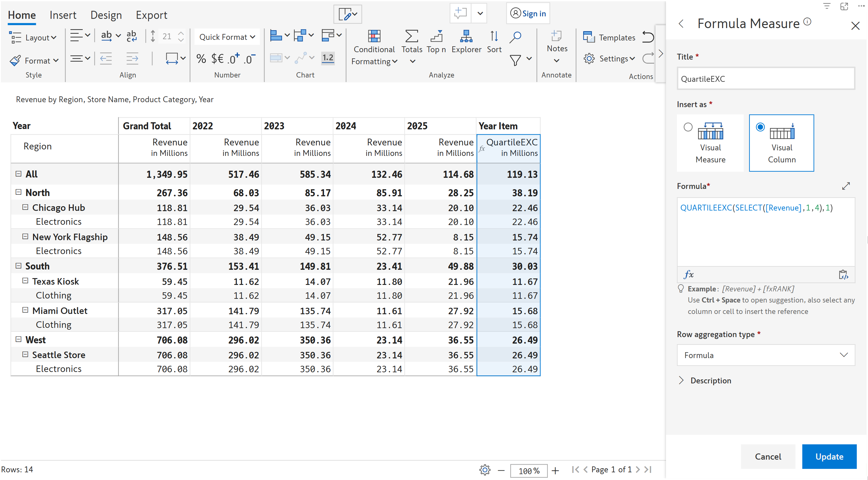Click the Update button
Image resolution: width=868 pixels, height=480 pixels.
(829, 457)
